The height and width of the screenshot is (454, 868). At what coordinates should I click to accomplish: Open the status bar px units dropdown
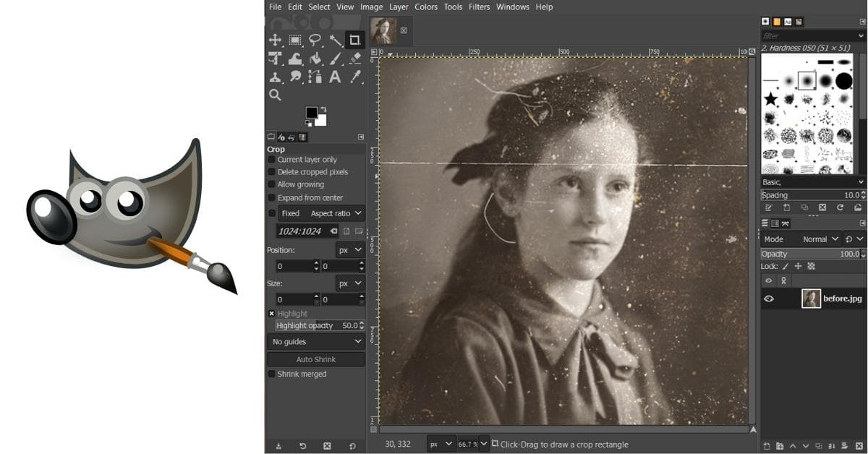(x=441, y=444)
